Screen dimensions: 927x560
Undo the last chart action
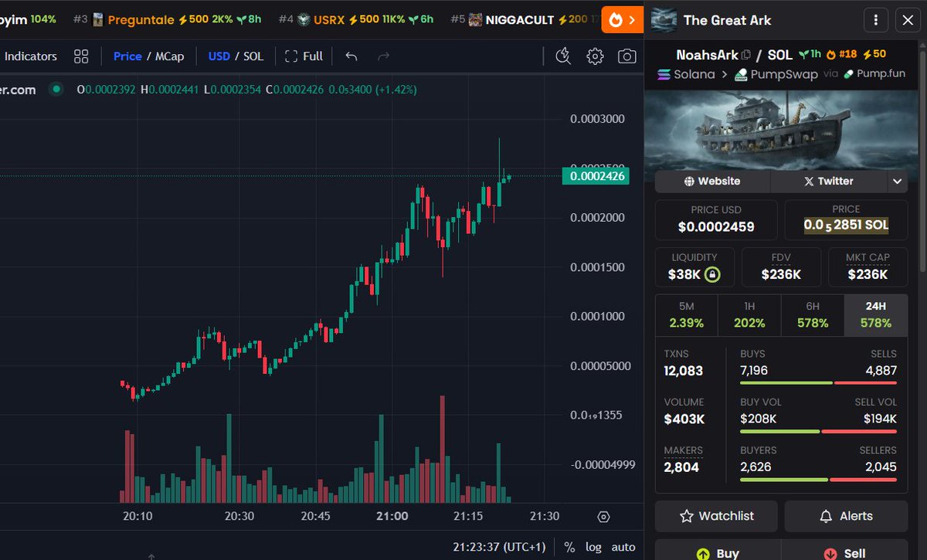tap(351, 56)
